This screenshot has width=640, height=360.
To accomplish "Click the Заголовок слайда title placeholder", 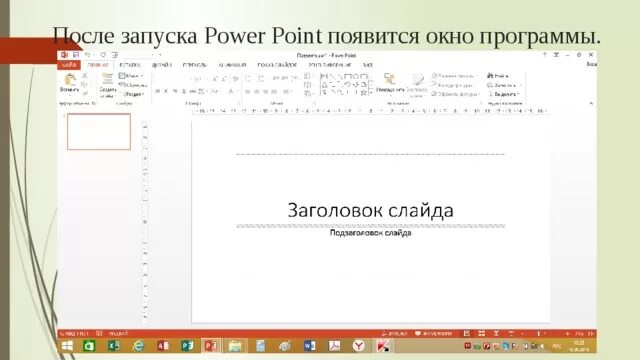I will 371,210.
